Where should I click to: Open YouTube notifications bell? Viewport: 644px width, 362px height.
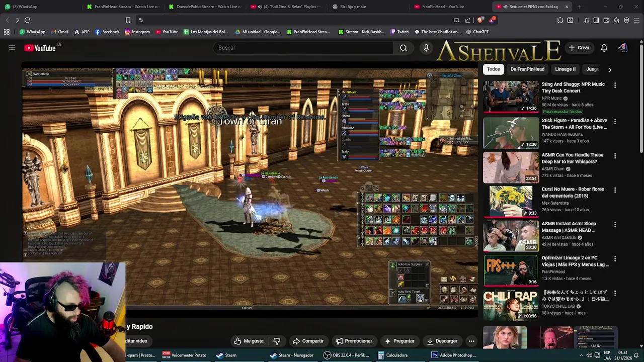click(604, 48)
